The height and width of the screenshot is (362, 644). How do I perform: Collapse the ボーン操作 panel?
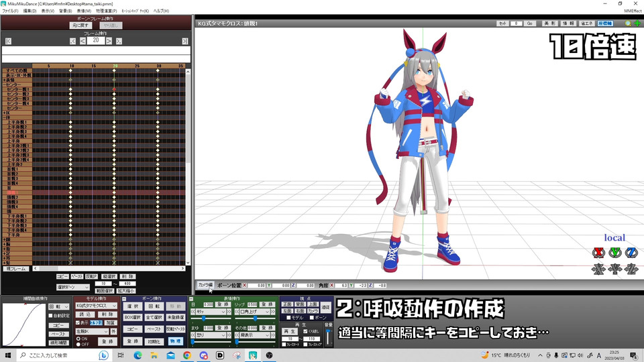click(x=124, y=299)
